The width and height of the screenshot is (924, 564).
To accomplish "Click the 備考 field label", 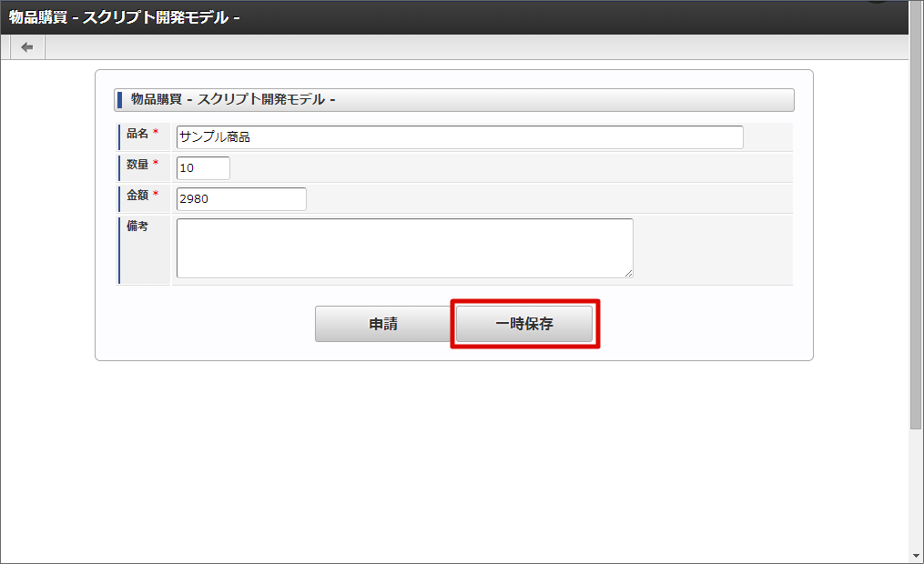I will [x=137, y=227].
